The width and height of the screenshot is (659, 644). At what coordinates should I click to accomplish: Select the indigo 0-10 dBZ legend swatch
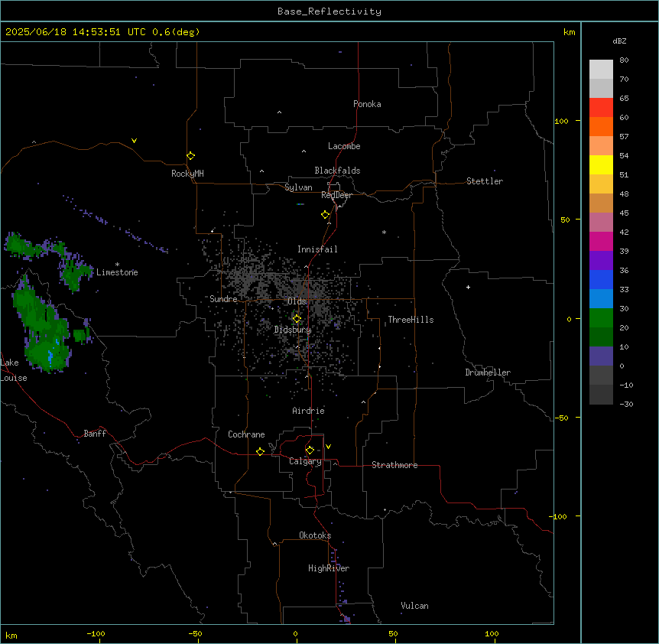coord(601,356)
